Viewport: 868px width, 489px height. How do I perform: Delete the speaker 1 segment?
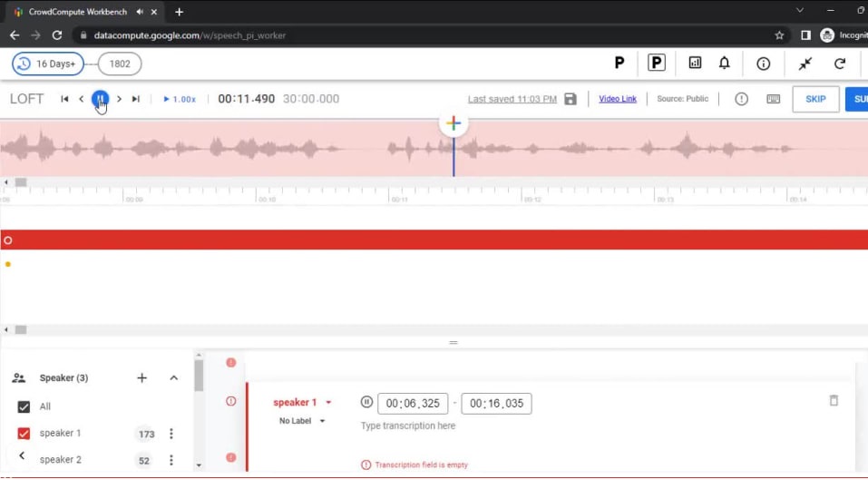834,401
